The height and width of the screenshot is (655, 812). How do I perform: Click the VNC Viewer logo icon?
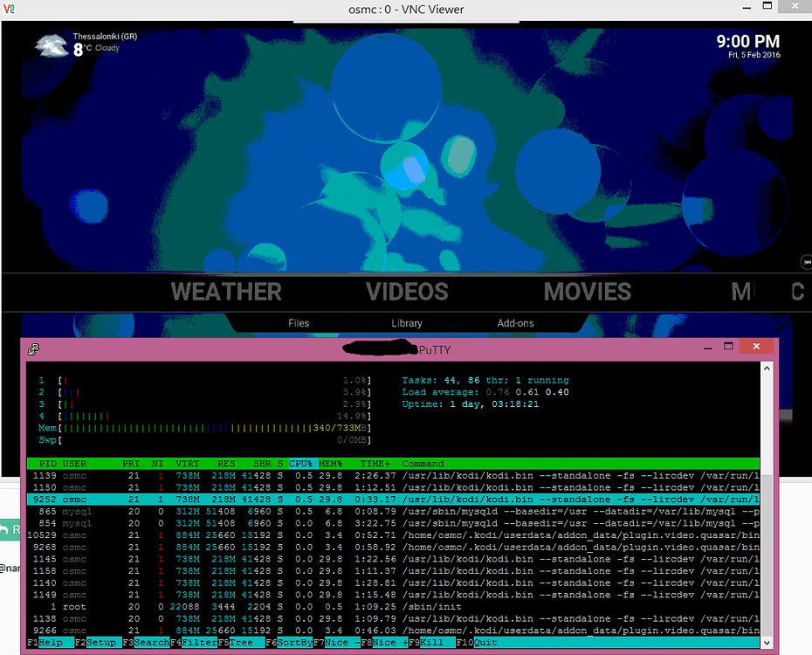[x=9, y=9]
